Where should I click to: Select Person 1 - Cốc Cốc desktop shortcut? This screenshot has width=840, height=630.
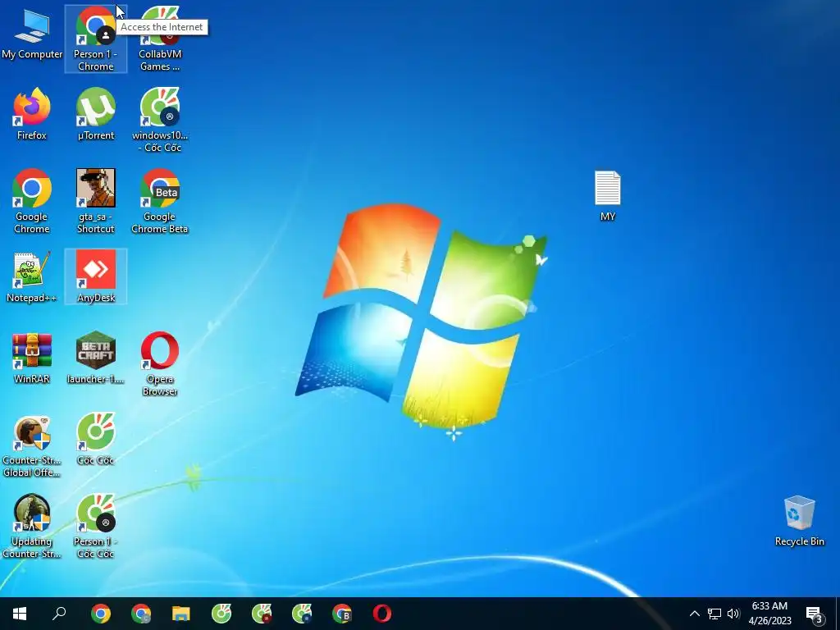coord(95,527)
